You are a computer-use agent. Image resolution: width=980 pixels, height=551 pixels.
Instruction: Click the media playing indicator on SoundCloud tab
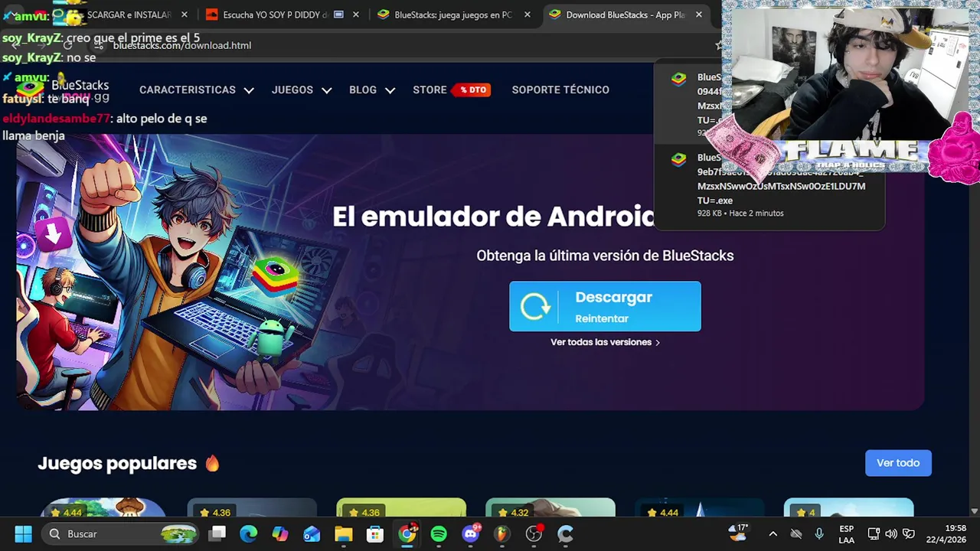[x=338, y=15]
